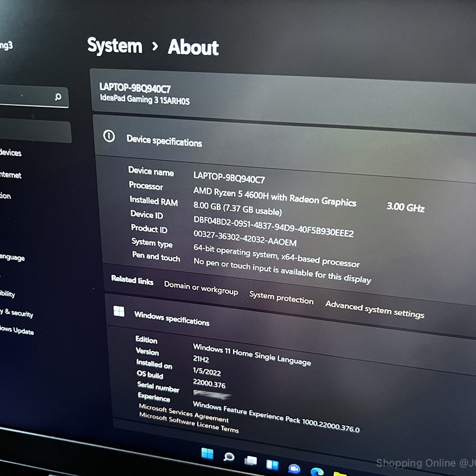Click OS build value 22000.376

(x=209, y=383)
